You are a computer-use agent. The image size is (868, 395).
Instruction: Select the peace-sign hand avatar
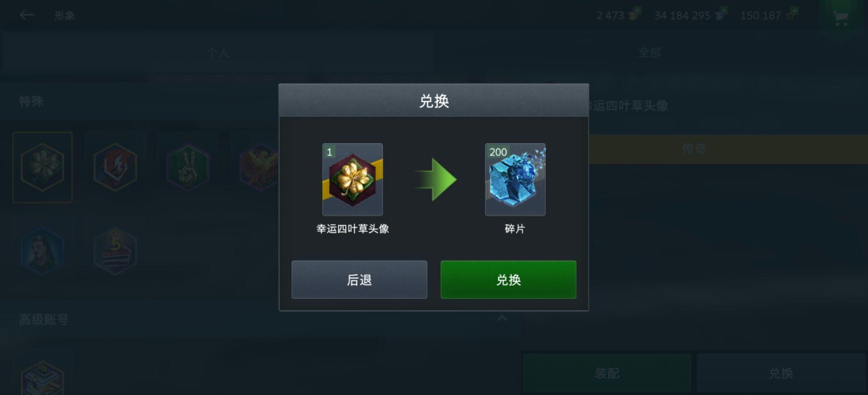click(x=188, y=167)
